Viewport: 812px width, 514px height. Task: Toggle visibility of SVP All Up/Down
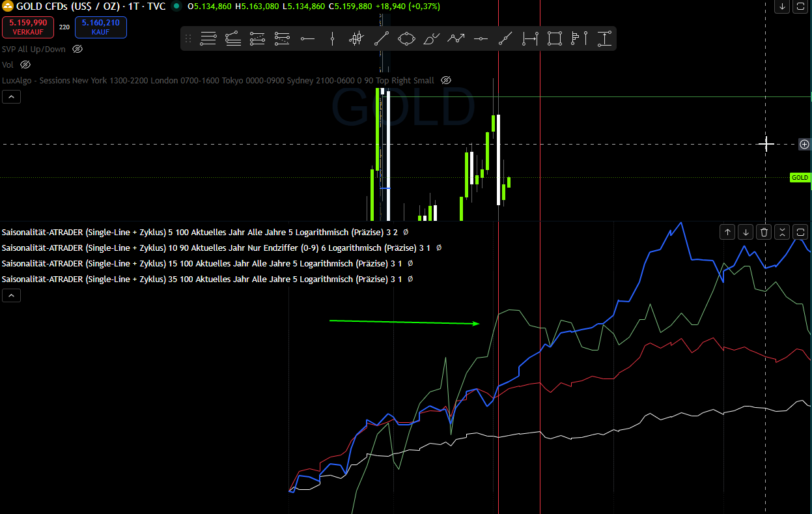(77, 49)
